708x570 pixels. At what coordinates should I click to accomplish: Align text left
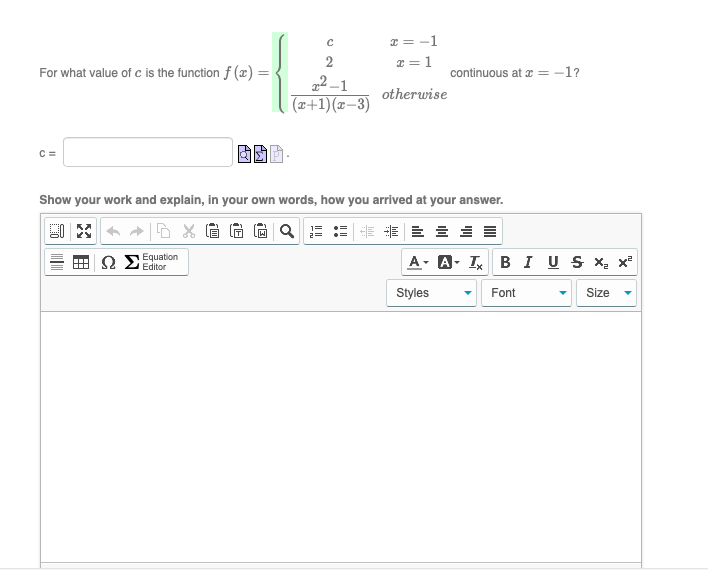coord(418,231)
